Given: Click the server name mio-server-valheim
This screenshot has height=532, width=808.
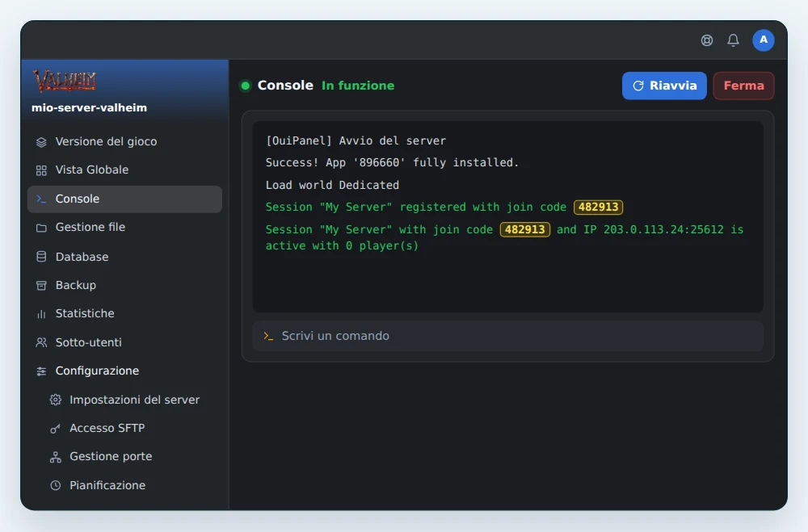Looking at the screenshot, I should coord(89,107).
